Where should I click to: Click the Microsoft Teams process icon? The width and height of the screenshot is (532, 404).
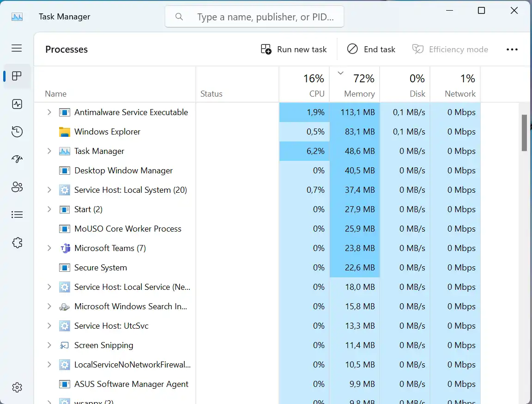point(65,248)
